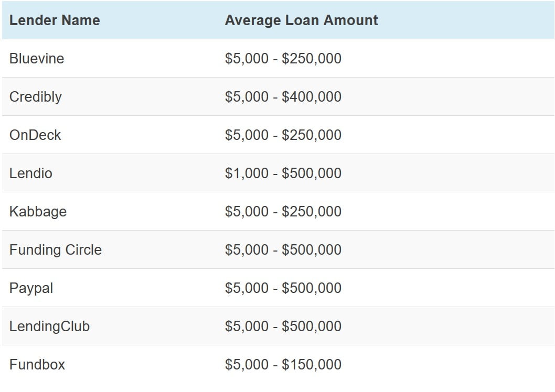Click the Lendio lender name
This screenshot has width=555, height=392.
(x=31, y=173)
